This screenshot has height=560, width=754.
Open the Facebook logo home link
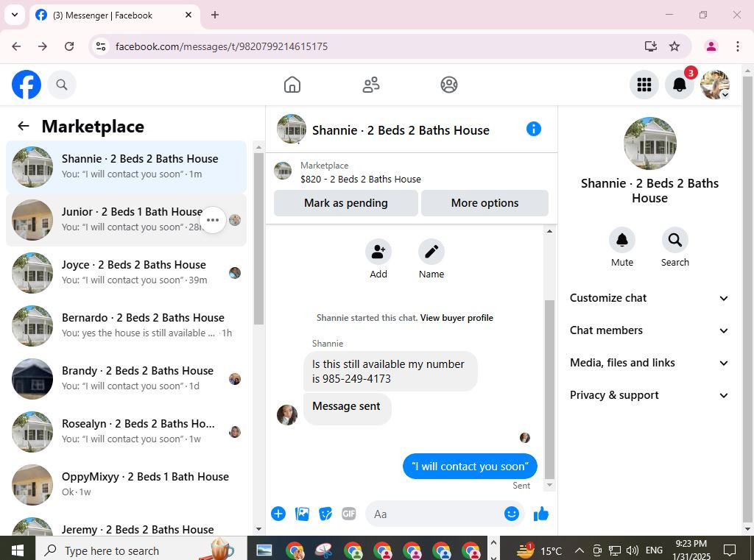pyautogui.click(x=27, y=85)
